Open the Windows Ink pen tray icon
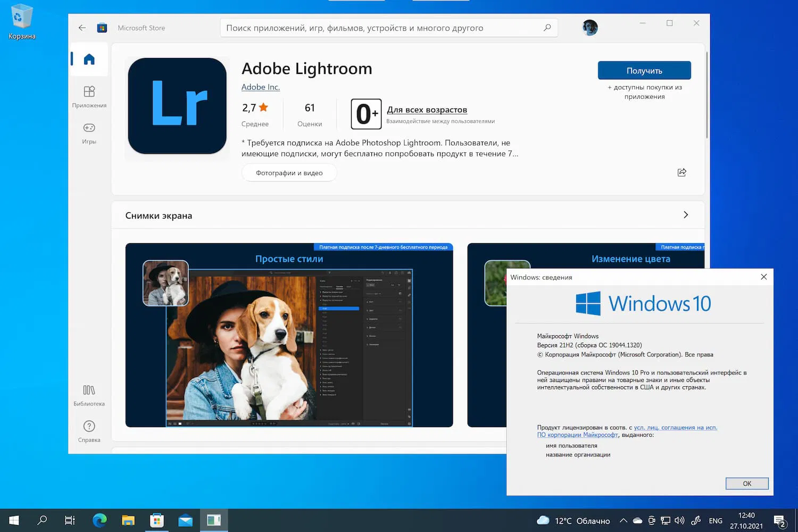The height and width of the screenshot is (532, 798). coord(696,521)
